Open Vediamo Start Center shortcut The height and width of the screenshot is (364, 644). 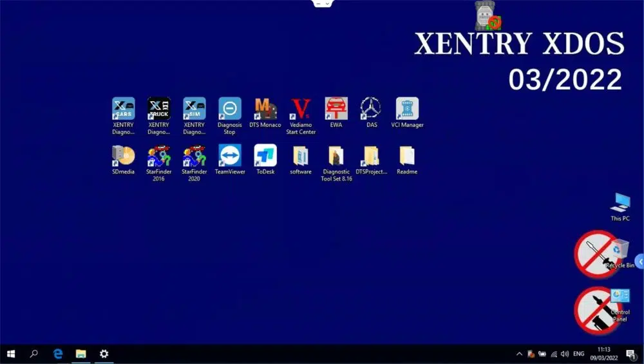click(301, 116)
